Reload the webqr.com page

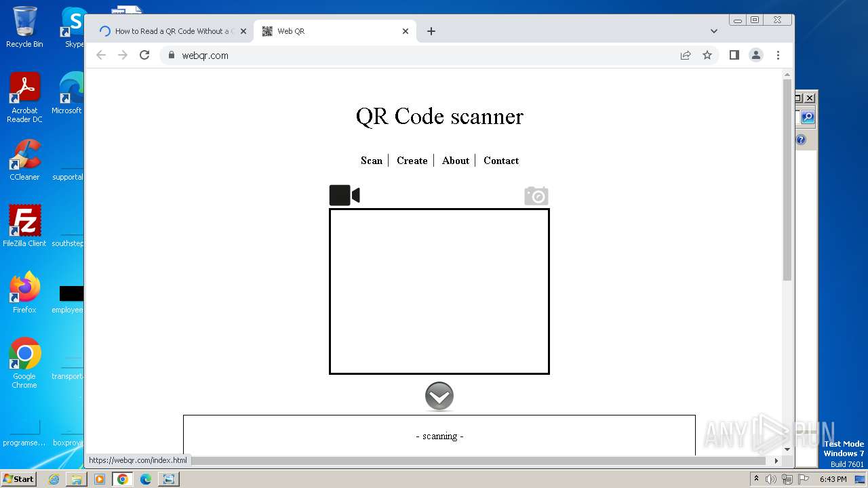pyautogui.click(x=144, y=55)
